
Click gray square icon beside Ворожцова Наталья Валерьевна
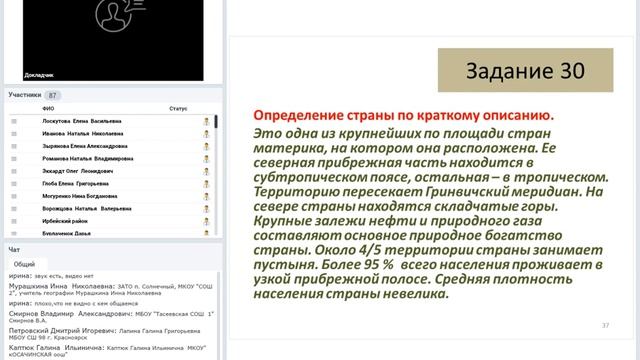coord(14,209)
